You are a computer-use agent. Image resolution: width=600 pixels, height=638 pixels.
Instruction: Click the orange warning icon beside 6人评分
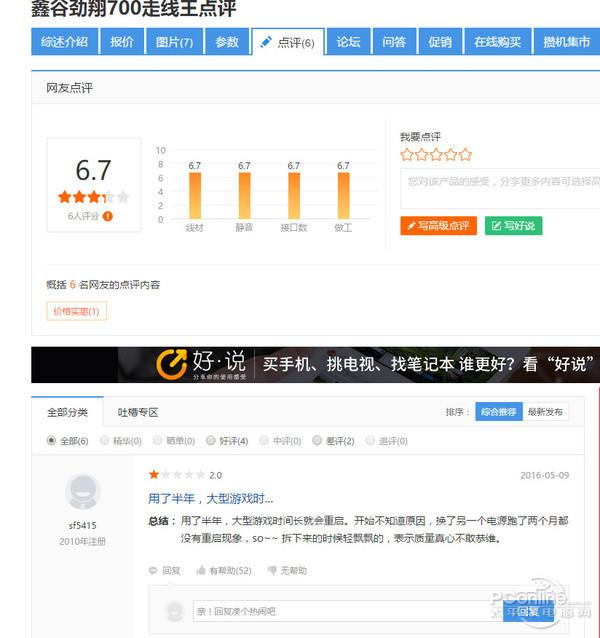[x=108, y=216]
